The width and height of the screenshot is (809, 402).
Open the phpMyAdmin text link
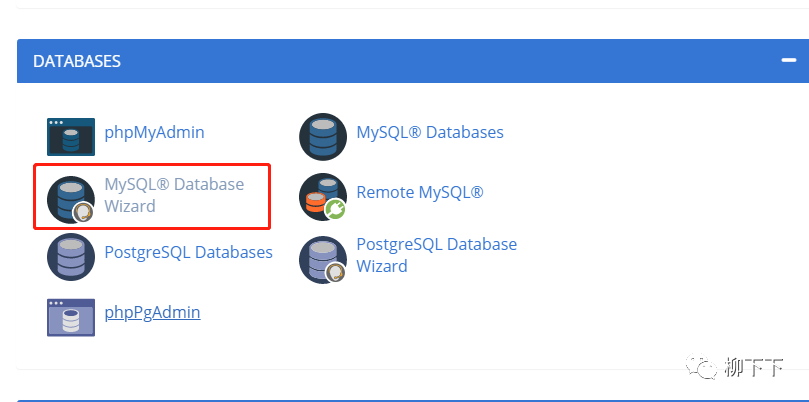tap(154, 132)
